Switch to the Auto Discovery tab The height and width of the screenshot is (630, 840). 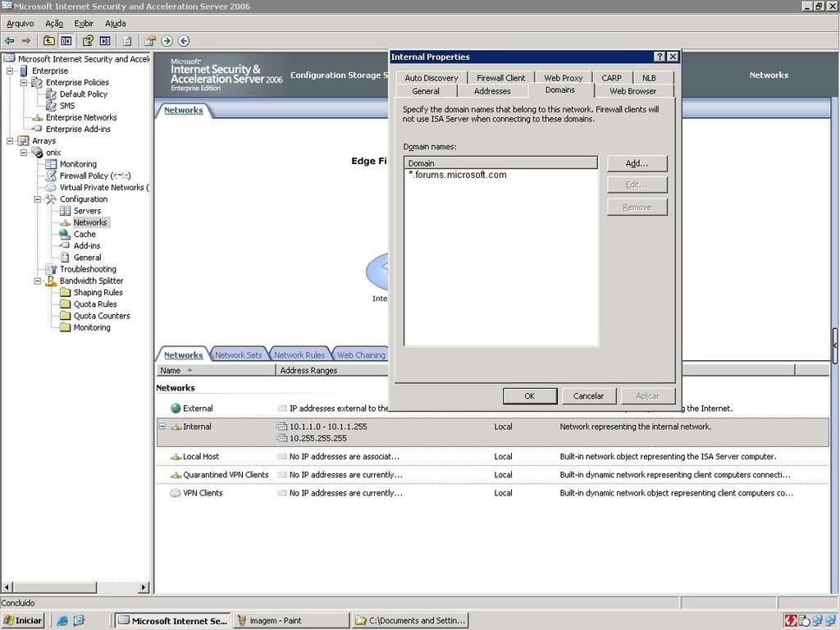coord(431,78)
